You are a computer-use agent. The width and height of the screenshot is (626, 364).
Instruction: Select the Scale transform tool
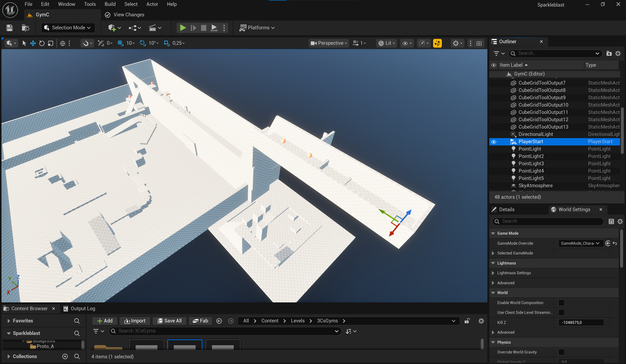click(x=51, y=43)
